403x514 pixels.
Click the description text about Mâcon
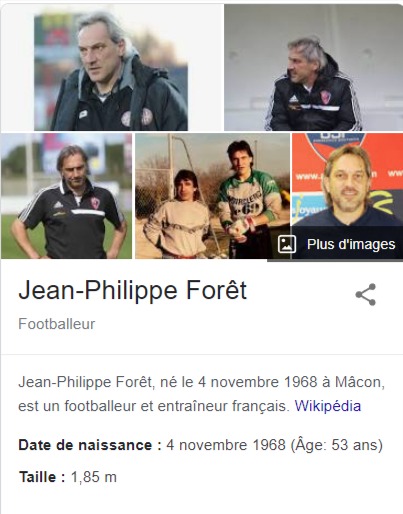(x=201, y=394)
